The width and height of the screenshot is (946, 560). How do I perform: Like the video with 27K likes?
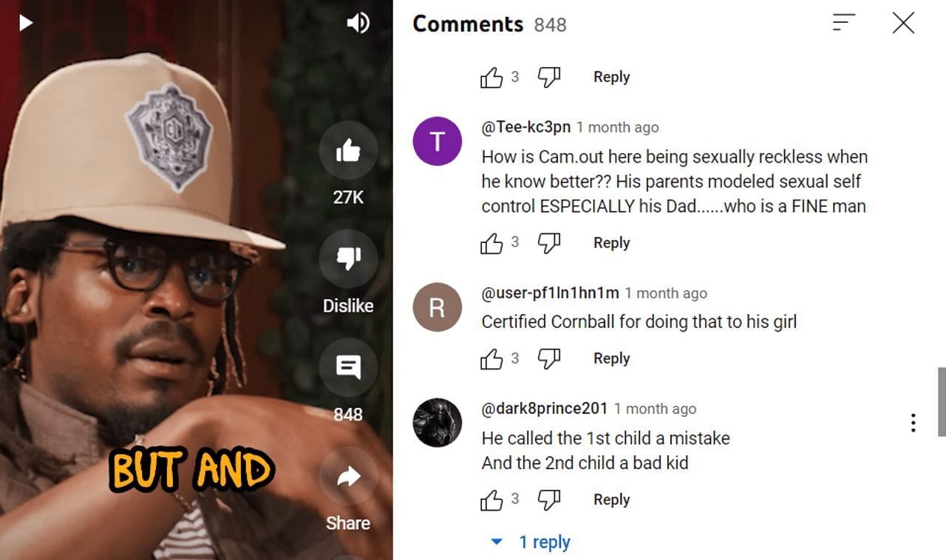click(348, 151)
